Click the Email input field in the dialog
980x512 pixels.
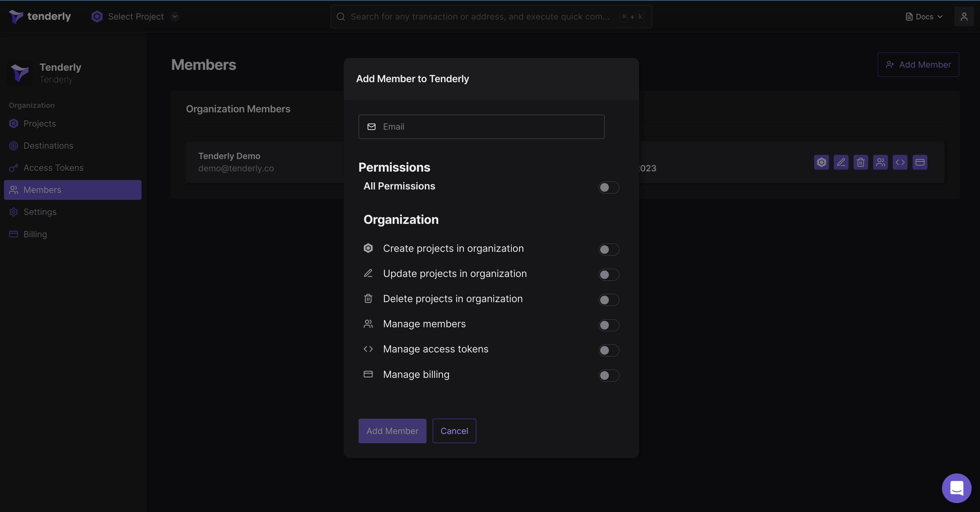click(481, 127)
